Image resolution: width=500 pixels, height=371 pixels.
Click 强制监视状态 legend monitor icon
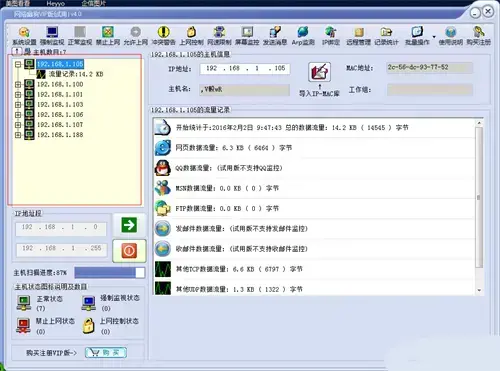tap(89, 303)
